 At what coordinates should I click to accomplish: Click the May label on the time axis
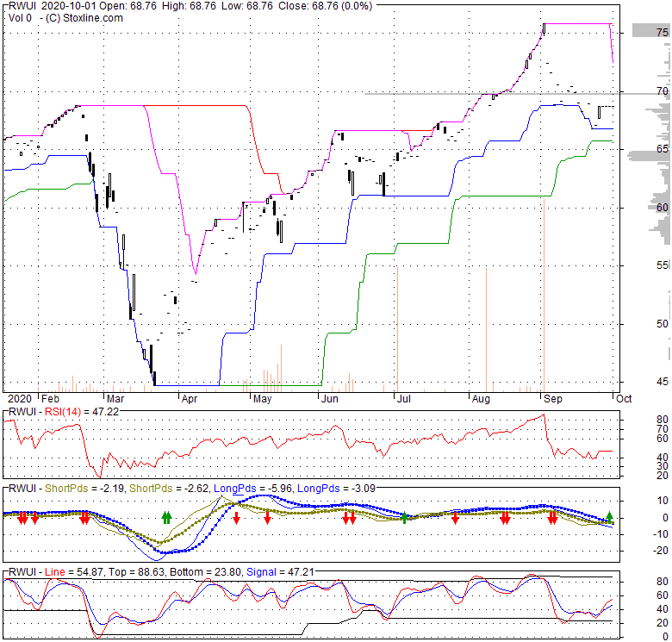(x=262, y=399)
